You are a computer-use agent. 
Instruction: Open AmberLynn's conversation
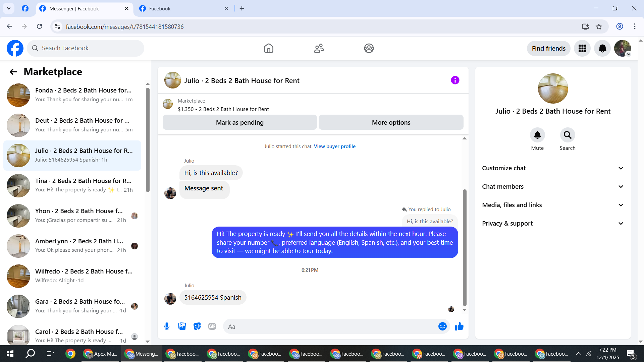coord(72,246)
